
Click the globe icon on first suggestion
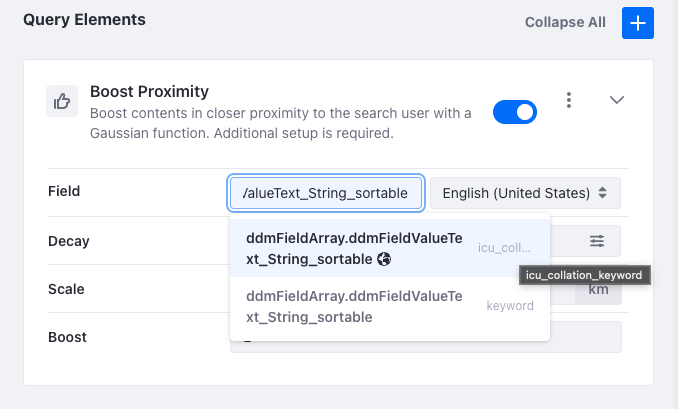coord(384,260)
